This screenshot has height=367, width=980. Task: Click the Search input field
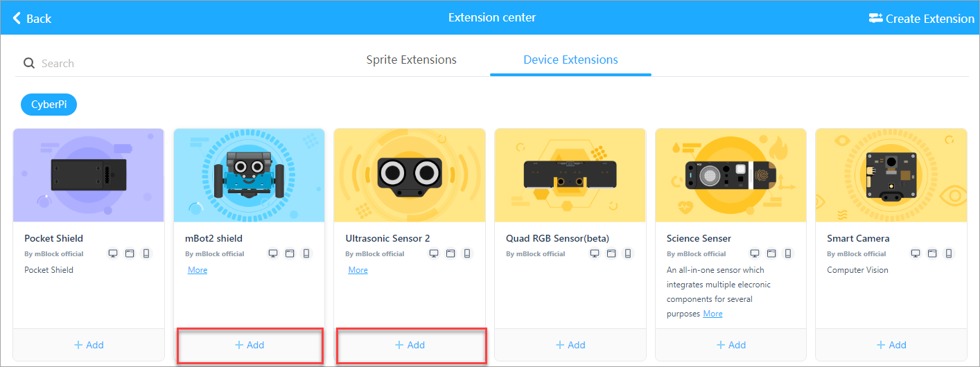(173, 63)
